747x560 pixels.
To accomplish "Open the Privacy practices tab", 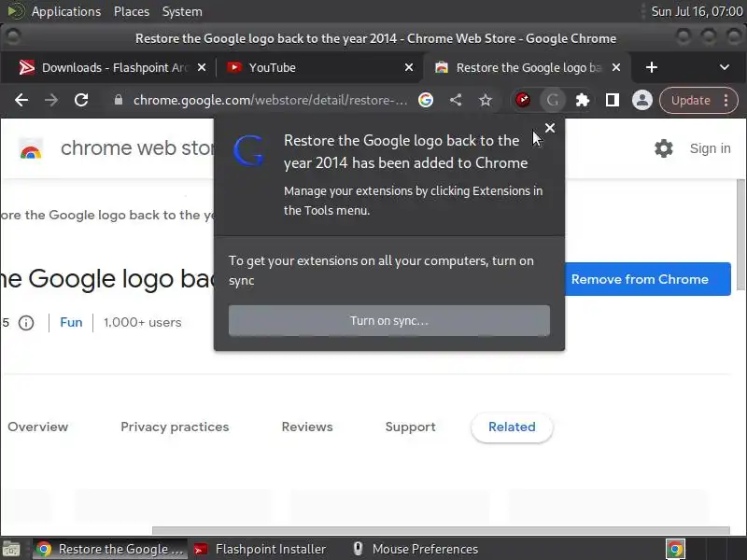I will click(175, 427).
